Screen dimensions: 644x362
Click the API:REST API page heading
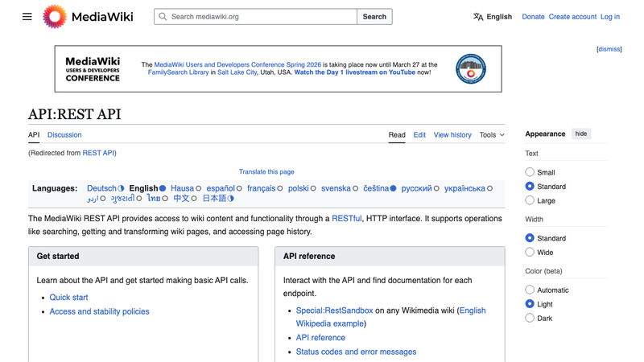tap(74, 114)
